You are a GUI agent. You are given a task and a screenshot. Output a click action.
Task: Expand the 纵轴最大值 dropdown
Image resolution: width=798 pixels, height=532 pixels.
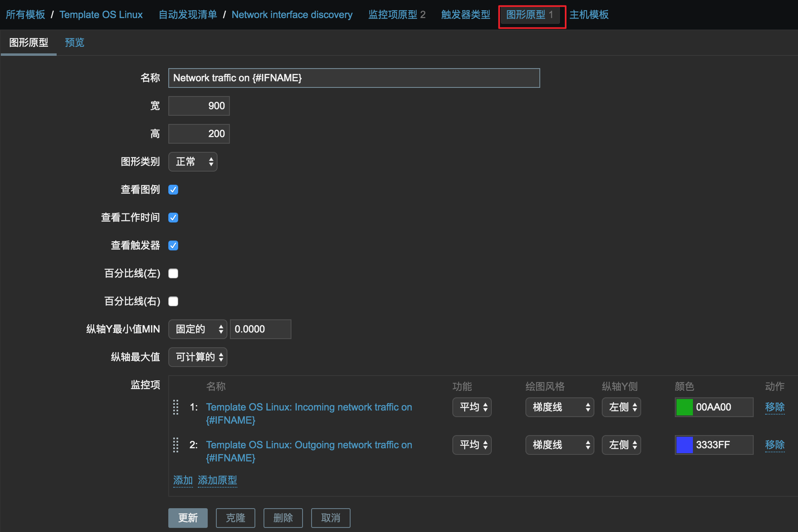click(197, 357)
